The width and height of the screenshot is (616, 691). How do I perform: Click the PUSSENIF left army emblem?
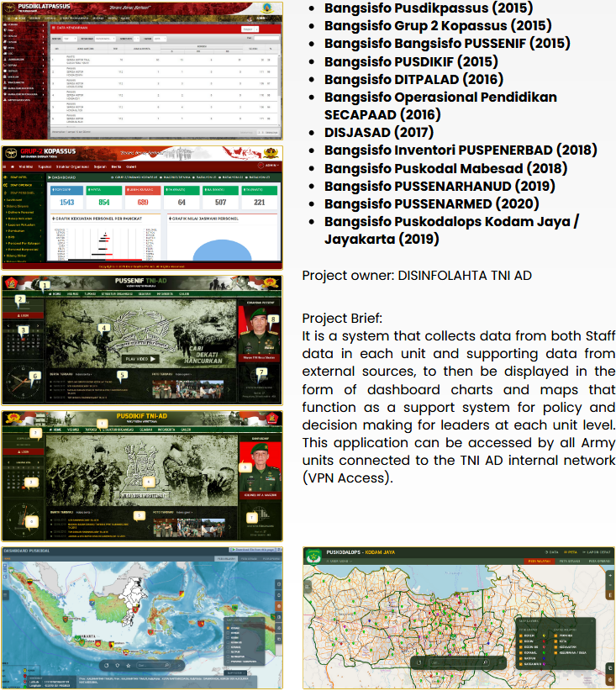11,283
